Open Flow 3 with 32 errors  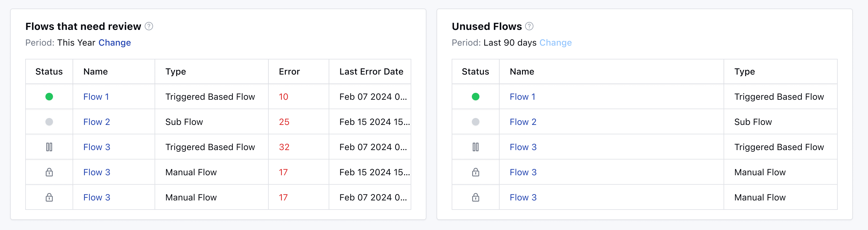coord(97,147)
